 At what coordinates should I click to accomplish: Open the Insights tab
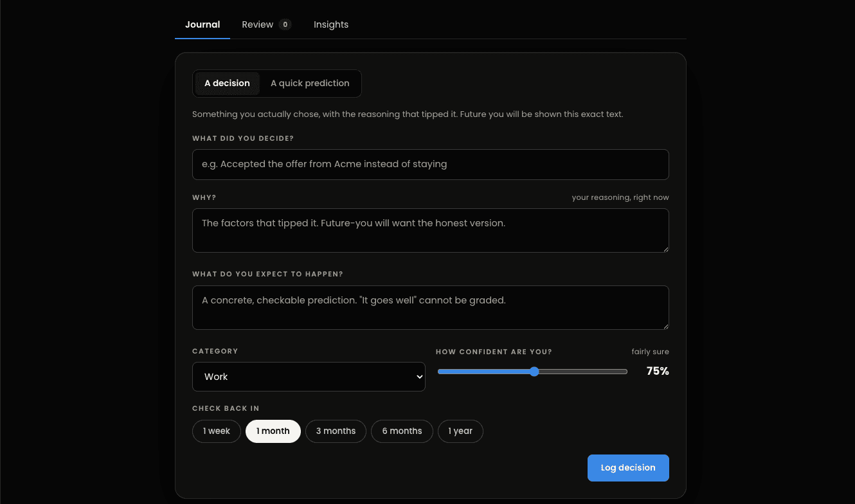[331, 24]
